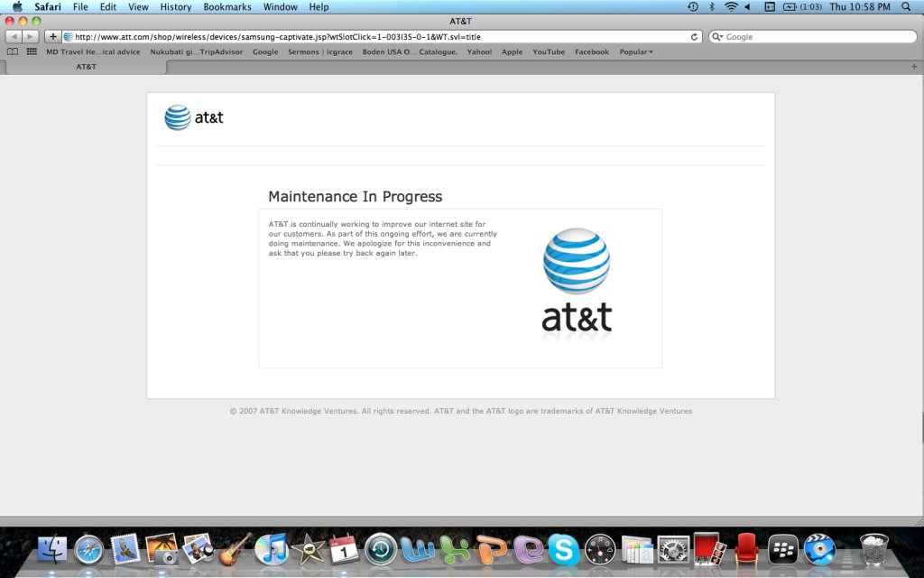Open BlackBerry Desktop icon in the Dock
The width and height of the screenshot is (924, 578).
click(x=783, y=549)
